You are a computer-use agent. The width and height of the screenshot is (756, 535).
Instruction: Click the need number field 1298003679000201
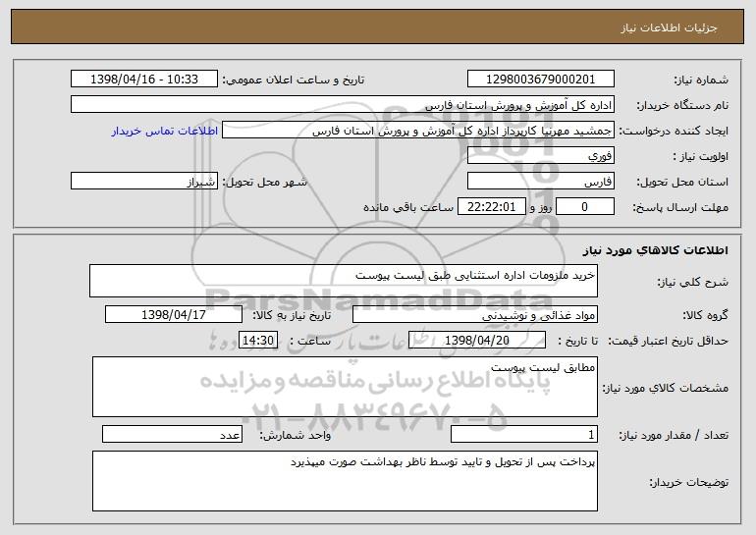pyautogui.click(x=540, y=80)
